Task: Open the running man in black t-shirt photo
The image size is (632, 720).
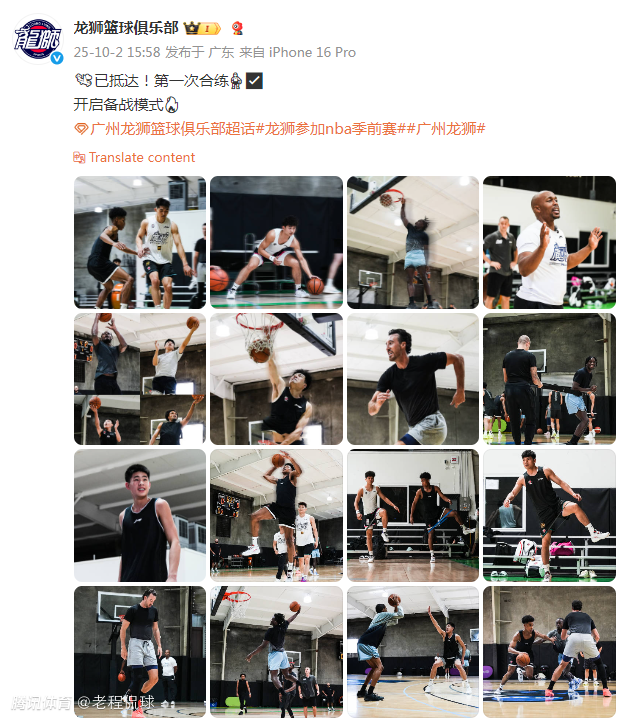Action: pyautogui.click(x=413, y=379)
